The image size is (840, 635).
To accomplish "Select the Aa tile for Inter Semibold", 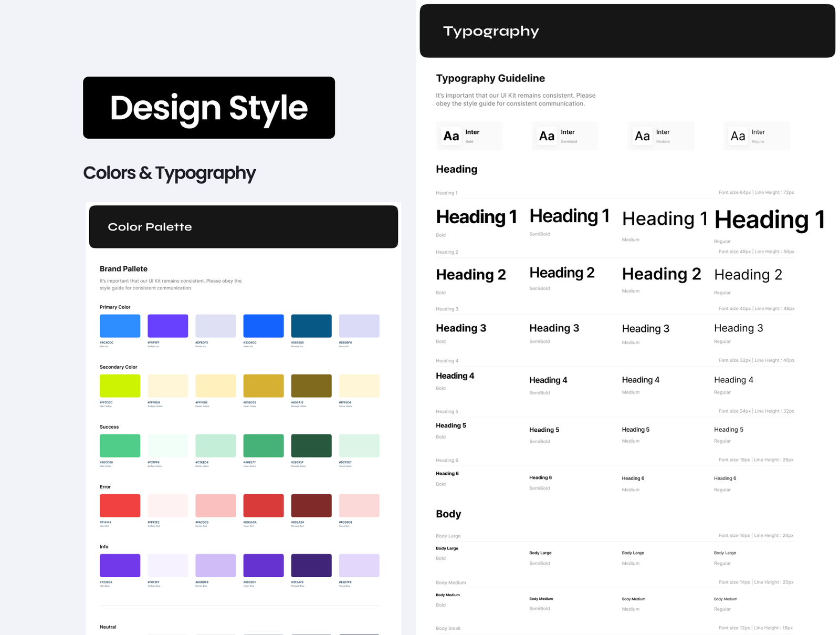I will pos(564,136).
